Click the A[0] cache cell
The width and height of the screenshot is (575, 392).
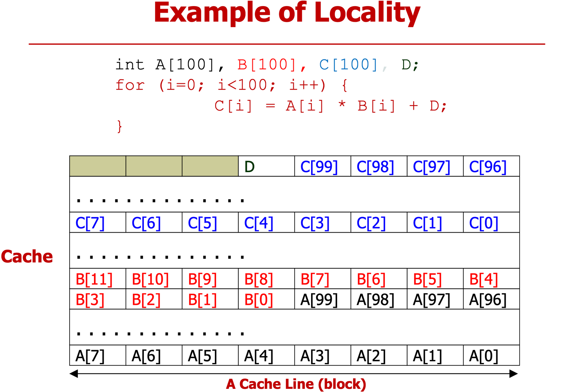pyautogui.click(x=491, y=356)
